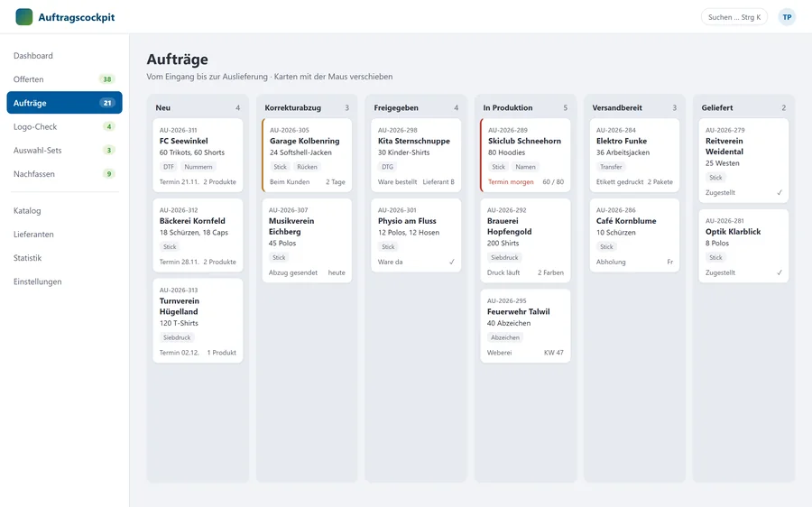This screenshot has height=507, width=812.
Task: Click the Namen tag on Skiclub Schneehorn
Action: pyautogui.click(x=526, y=167)
